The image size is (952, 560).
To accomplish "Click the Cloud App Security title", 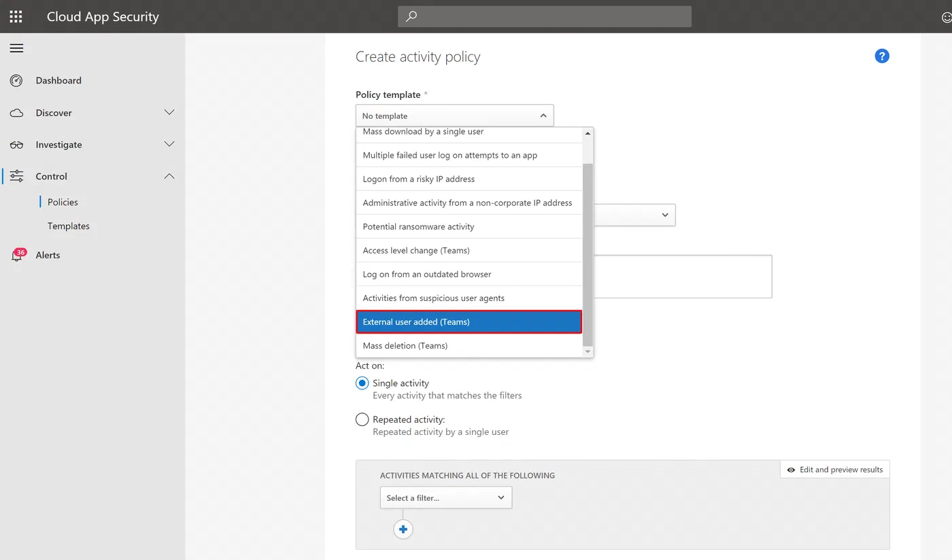I will [x=103, y=16].
